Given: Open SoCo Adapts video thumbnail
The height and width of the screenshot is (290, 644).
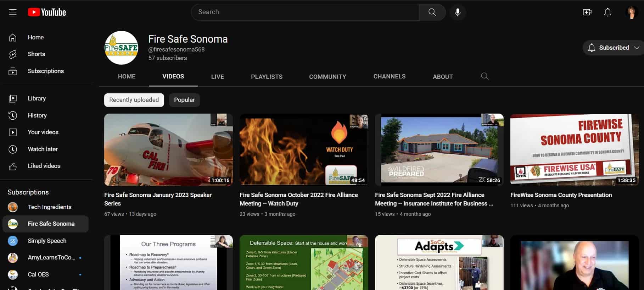Looking at the screenshot, I should [x=439, y=262].
